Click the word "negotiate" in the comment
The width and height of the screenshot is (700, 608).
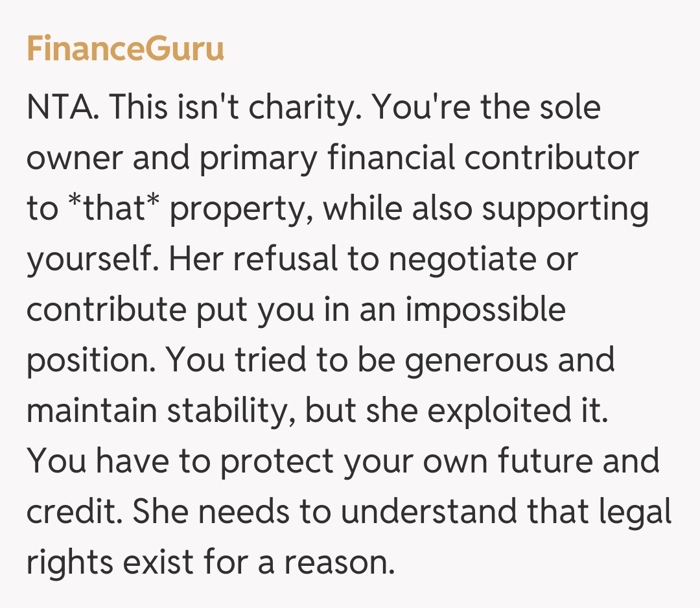tap(463, 260)
